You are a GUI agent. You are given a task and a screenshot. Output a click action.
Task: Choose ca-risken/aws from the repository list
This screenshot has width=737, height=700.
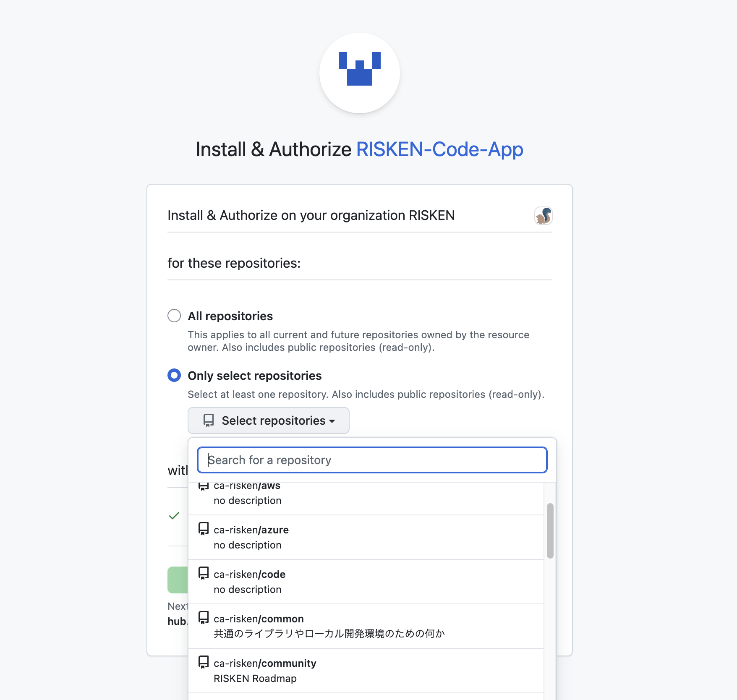tap(366, 498)
